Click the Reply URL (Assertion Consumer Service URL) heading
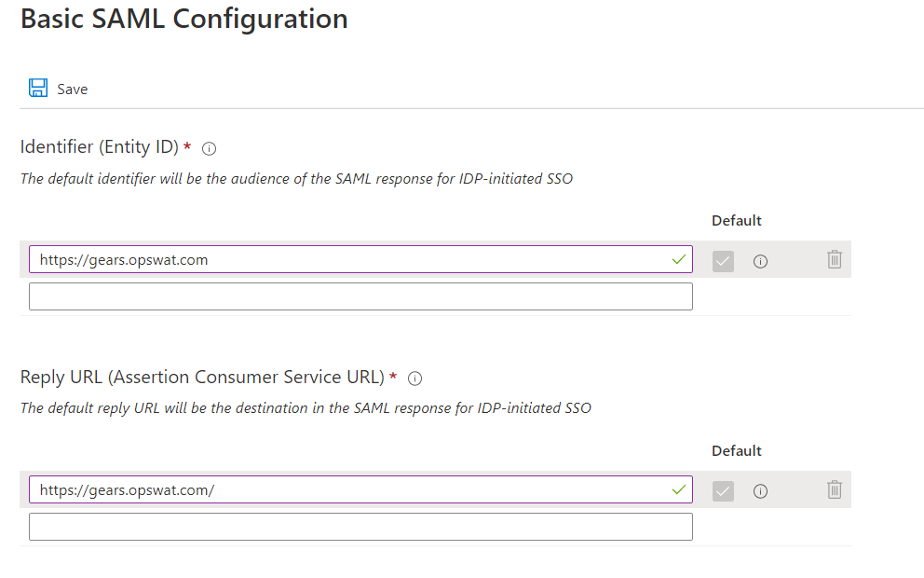This screenshot has height=578, width=924. (x=202, y=377)
